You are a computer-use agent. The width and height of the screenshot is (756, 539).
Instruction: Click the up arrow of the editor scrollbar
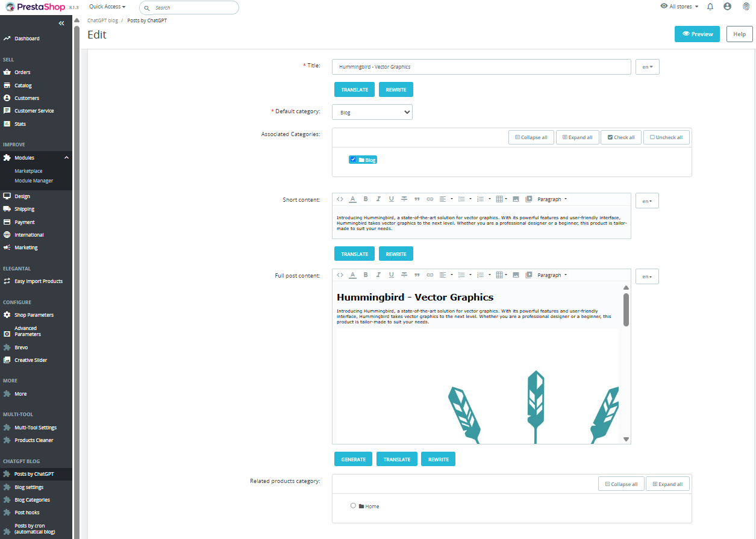(626, 288)
